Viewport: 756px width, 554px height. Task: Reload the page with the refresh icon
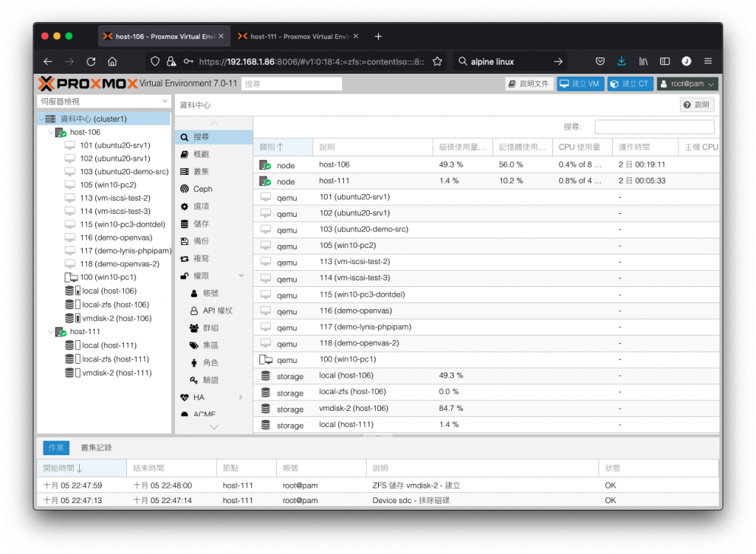pyautogui.click(x=91, y=62)
